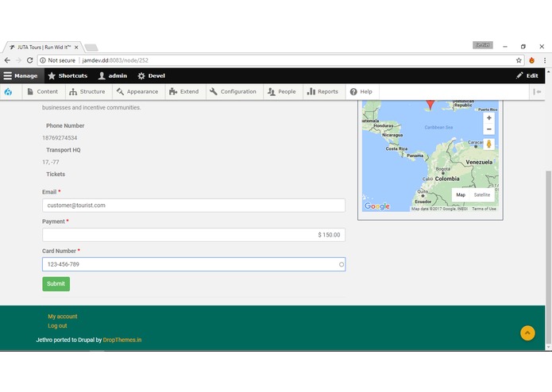552x392 pixels.
Task: Close the JUTA Tours browser tab
Action: (x=76, y=47)
